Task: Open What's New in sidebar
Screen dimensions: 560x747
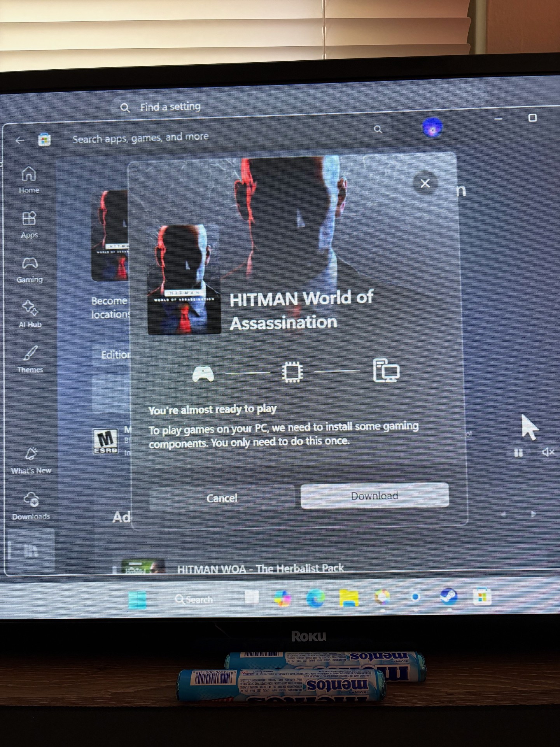Action: coord(31,461)
